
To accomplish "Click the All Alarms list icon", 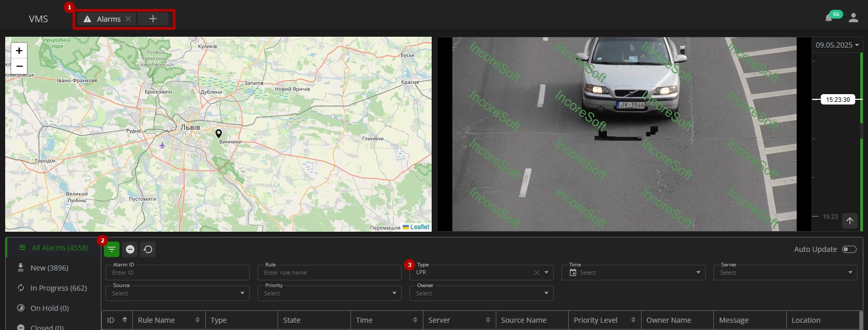I will tap(22, 248).
